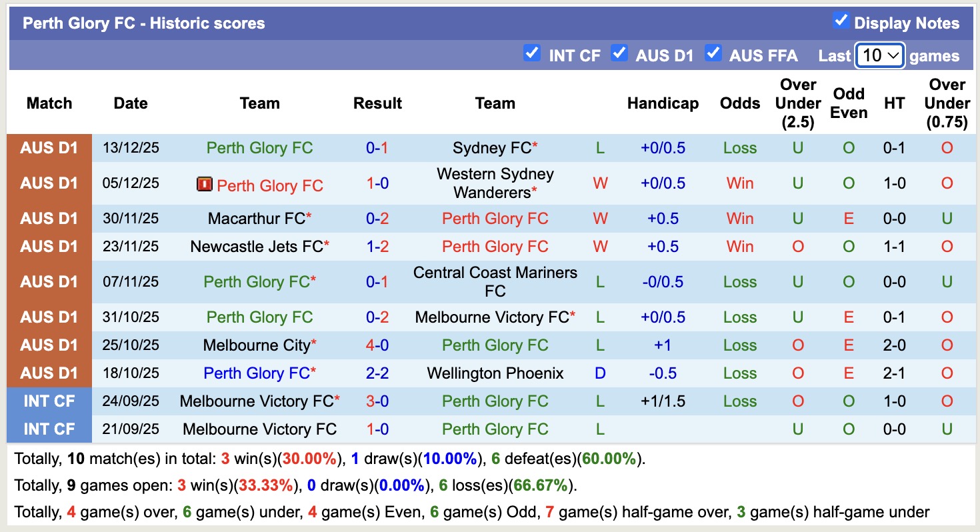
Task: Toggle off the AUS D1 filter checkbox
Action: coord(619,55)
